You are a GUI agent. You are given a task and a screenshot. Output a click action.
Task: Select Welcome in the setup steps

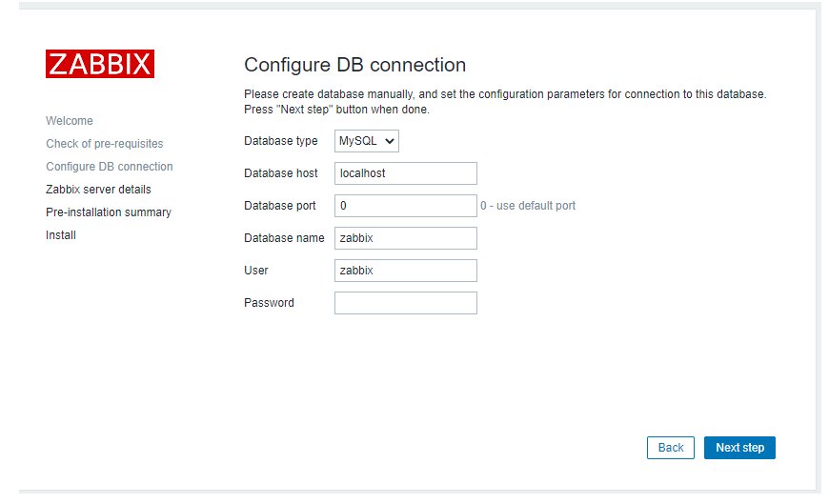70,121
